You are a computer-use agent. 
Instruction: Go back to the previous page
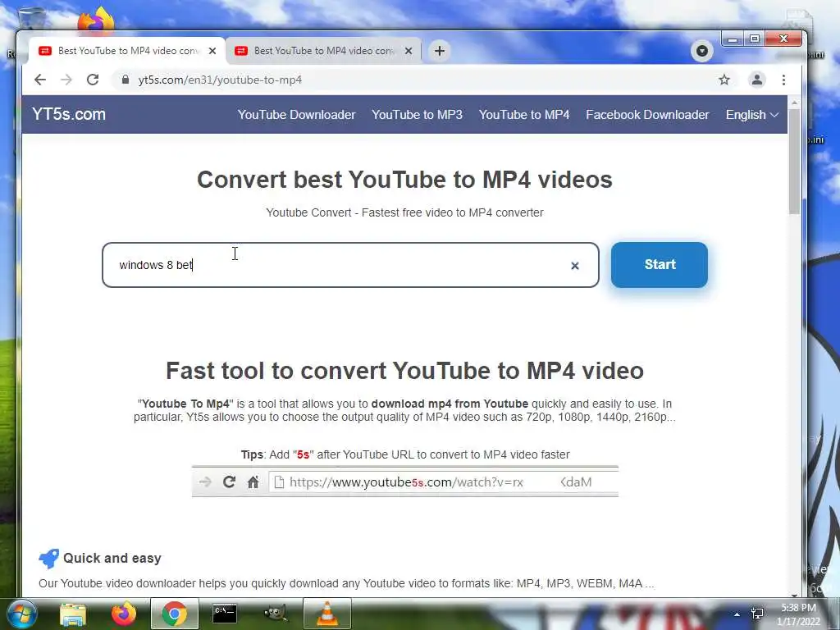40,80
